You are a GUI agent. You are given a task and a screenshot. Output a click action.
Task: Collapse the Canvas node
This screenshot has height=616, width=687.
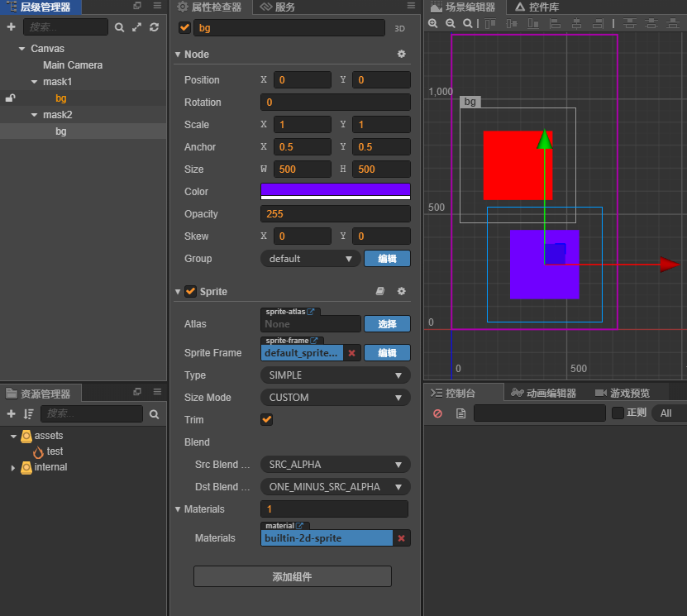pyautogui.click(x=21, y=49)
